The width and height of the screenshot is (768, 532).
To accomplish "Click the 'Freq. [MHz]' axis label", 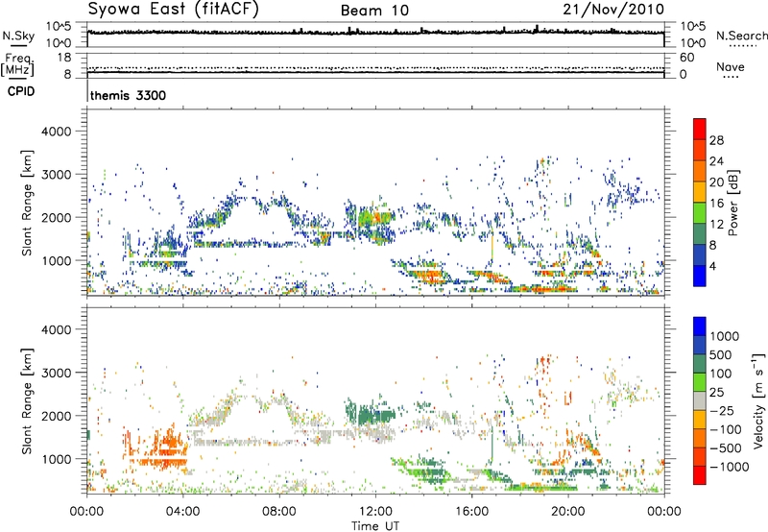I will (x=17, y=65).
